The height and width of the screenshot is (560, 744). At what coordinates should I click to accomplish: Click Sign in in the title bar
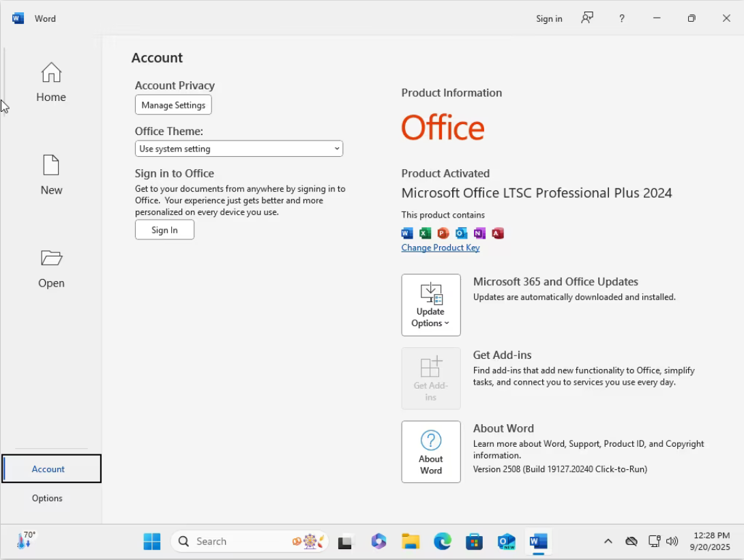(x=549, y=18)
